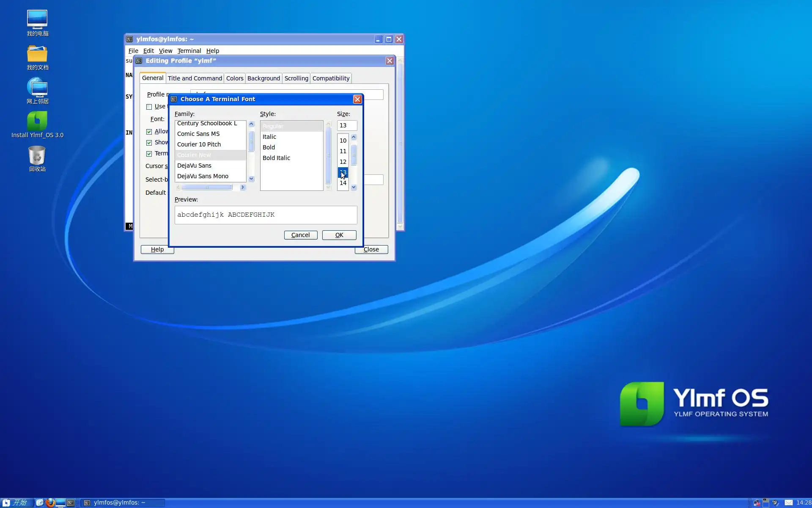The image size is (812, 508).
Task: Toggle the Use system font checkbox
Action: coord(149,107)
